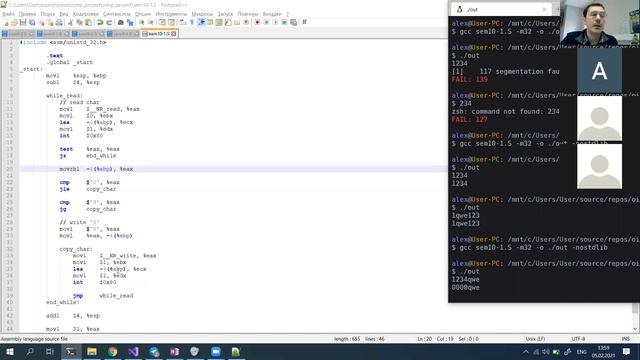Redo edit via toolbar arrow
The height and width of the screenshot is (360, 640).
click(109, 22)
